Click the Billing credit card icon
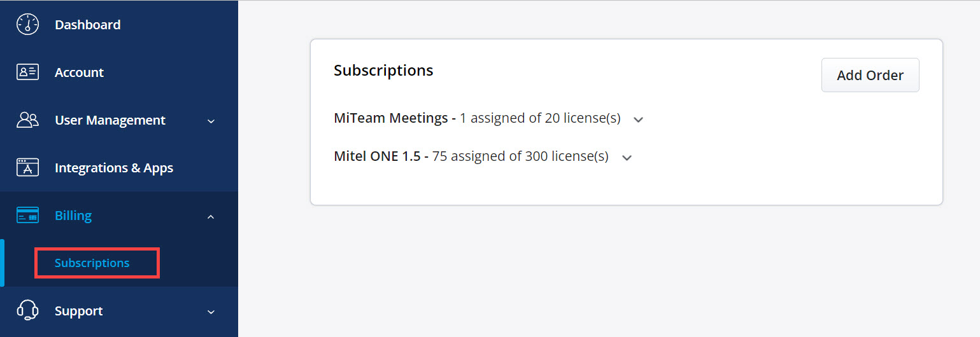 27,216
